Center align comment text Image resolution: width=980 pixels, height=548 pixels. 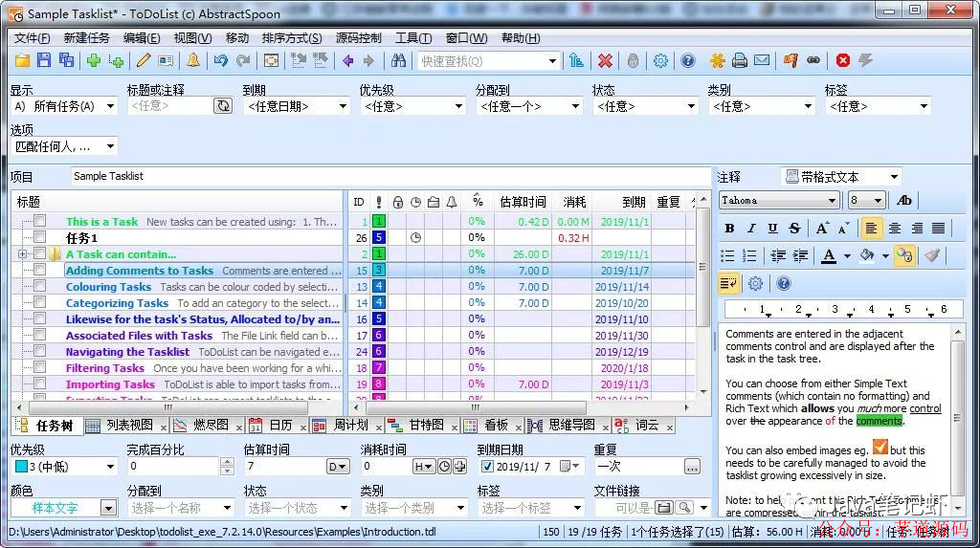tap(895, 228)
